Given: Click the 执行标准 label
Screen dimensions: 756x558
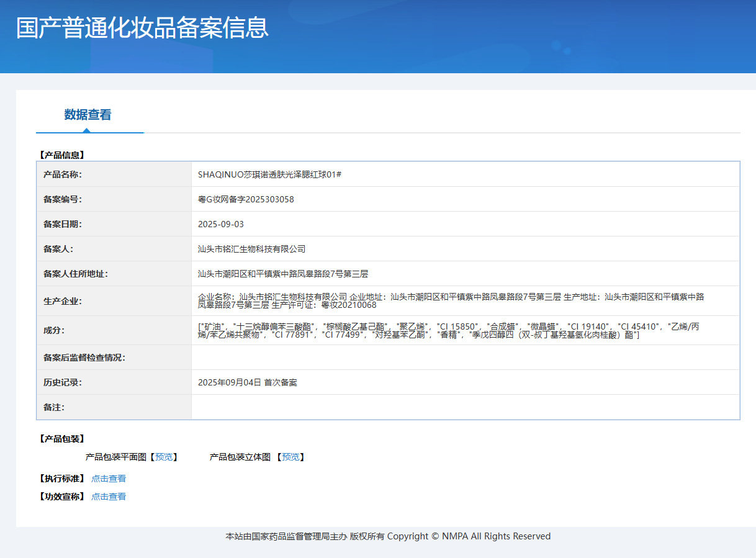Looking at the screenshot, I should click(61, 479).
